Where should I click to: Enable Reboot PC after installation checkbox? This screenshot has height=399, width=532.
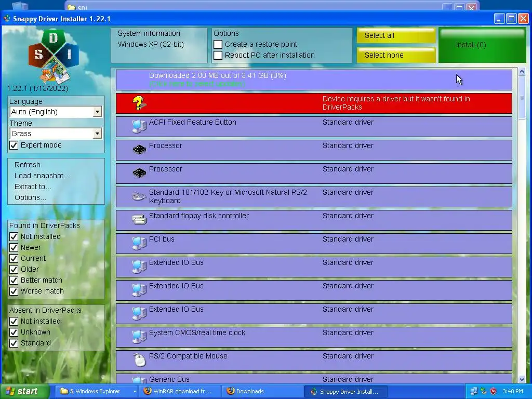[x=218, y=55]
